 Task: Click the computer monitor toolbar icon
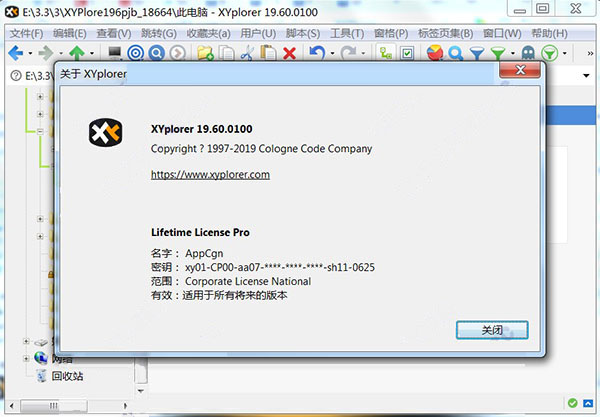tap(115, 53)
